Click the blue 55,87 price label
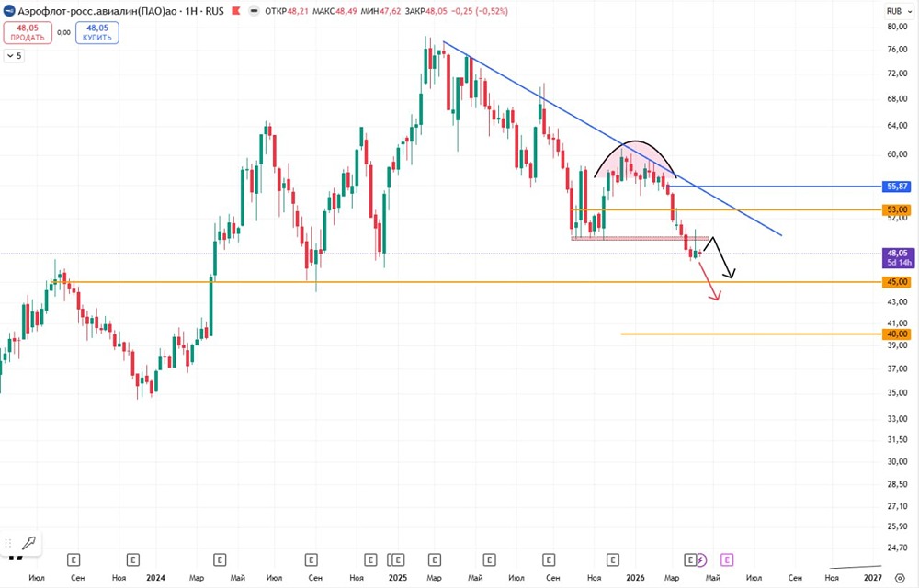Screen dimensions: 919x588 pos(897,187)
